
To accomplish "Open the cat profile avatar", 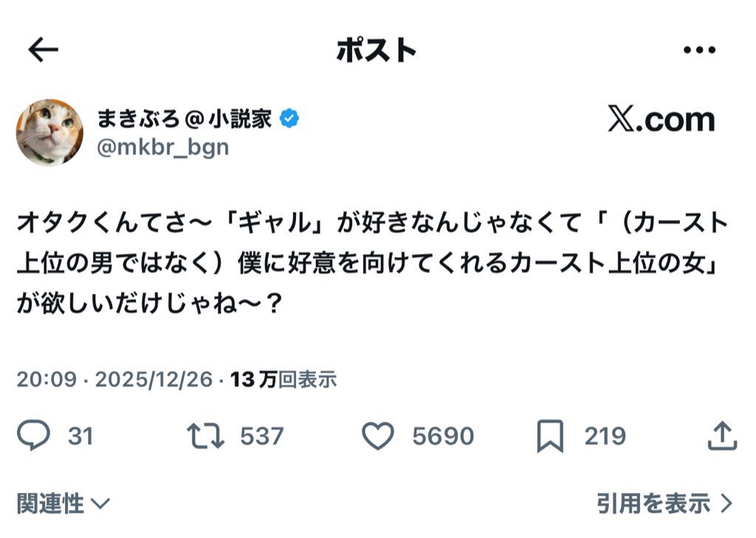I will 49,133.
